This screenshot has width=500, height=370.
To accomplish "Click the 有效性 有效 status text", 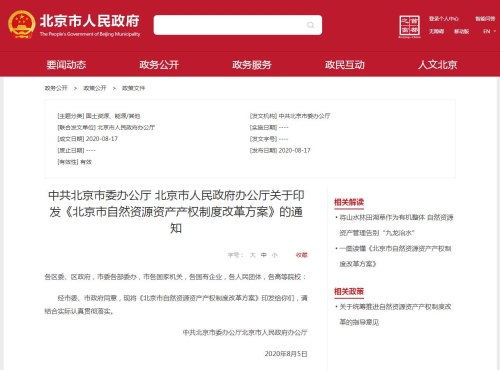I will (x=75, y=162).
